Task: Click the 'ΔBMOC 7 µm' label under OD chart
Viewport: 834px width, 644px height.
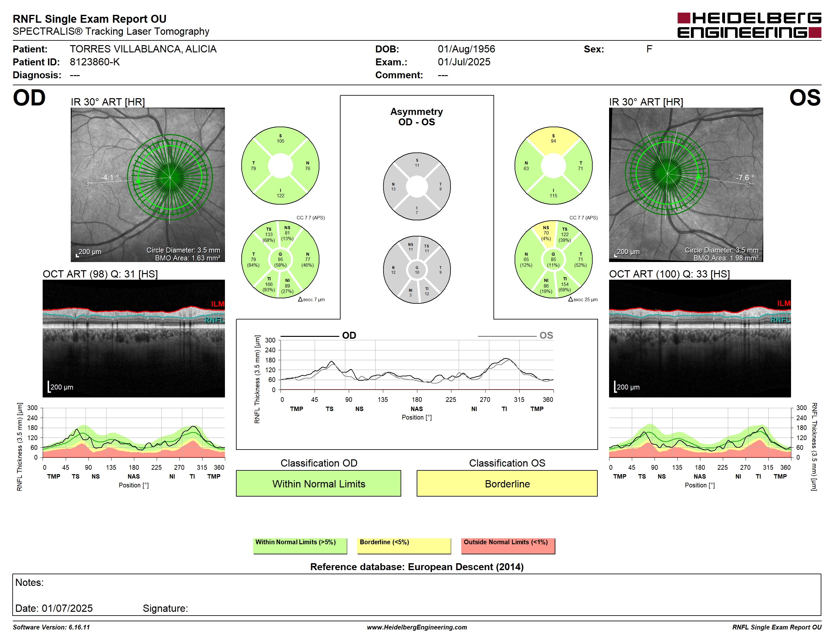Action: 311,300
